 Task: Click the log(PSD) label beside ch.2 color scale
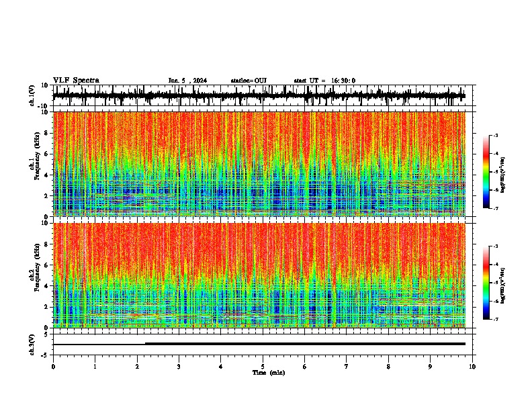(503, 285)
